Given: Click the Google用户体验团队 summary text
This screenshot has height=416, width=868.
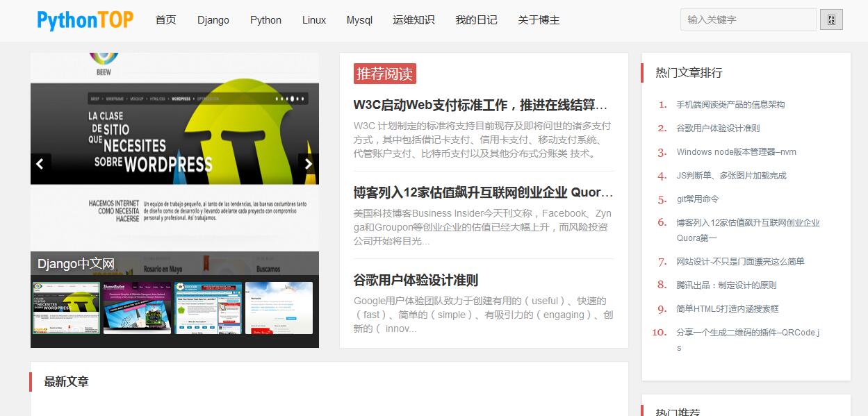Looking at the screenshot, I should coord(484,315).
